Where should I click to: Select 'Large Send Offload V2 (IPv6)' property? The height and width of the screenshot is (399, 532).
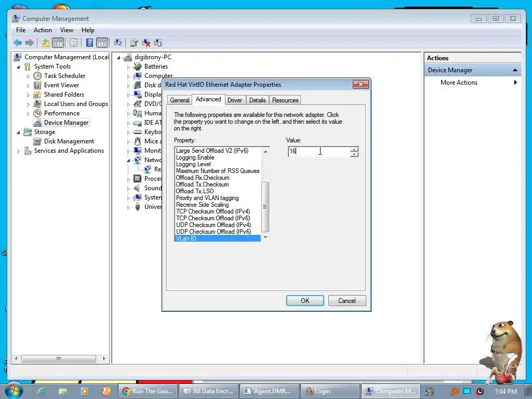212,151
